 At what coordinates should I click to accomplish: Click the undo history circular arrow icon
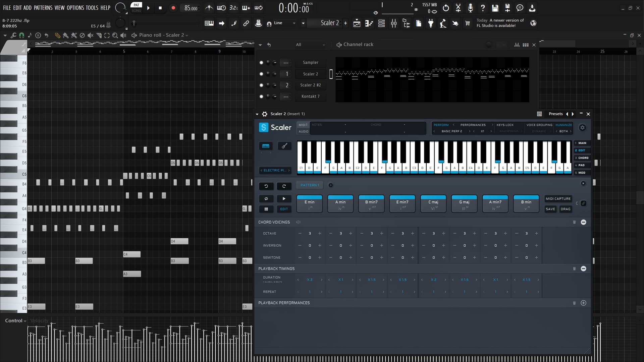click(446, 8)
